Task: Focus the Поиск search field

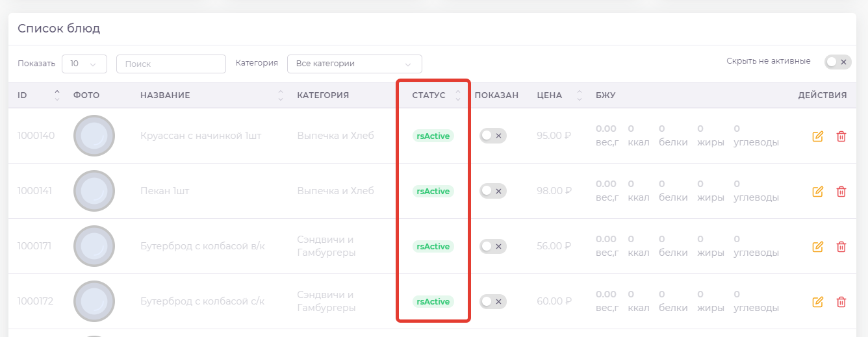Action: point(171,64)
